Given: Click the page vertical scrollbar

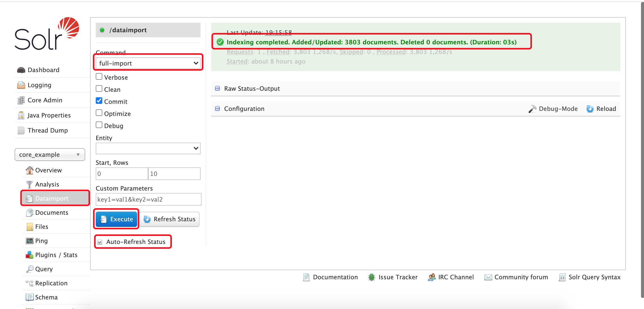Looking at the screenshot, I should (x=642, y=150).
